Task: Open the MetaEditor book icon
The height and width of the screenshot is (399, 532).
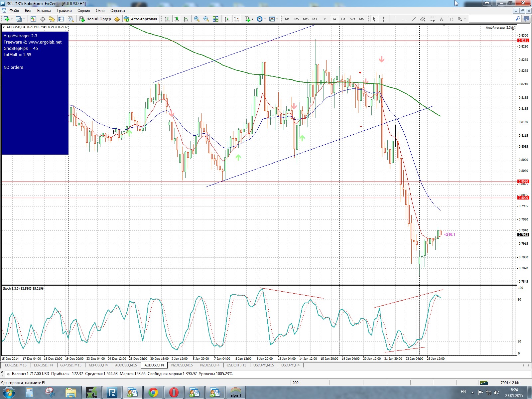Action: (117, 19)
